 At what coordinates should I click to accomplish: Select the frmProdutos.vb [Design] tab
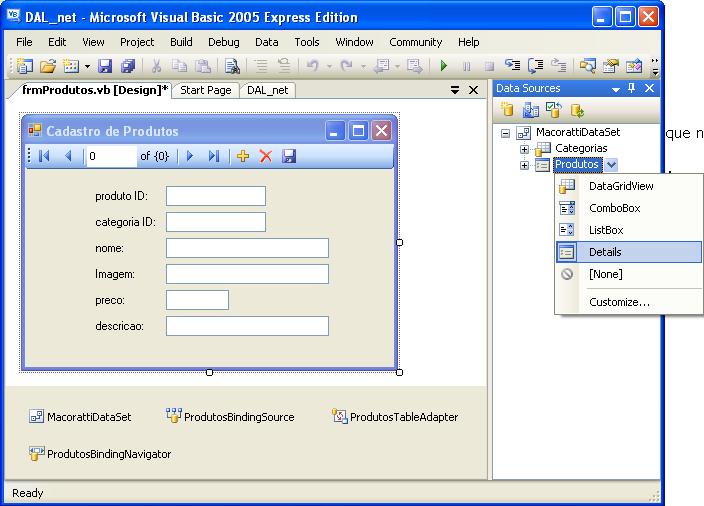point(94,90)
